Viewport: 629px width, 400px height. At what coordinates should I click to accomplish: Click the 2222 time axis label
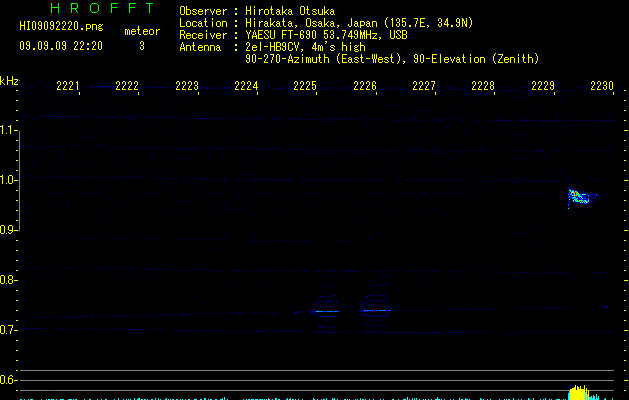(127, 86)
